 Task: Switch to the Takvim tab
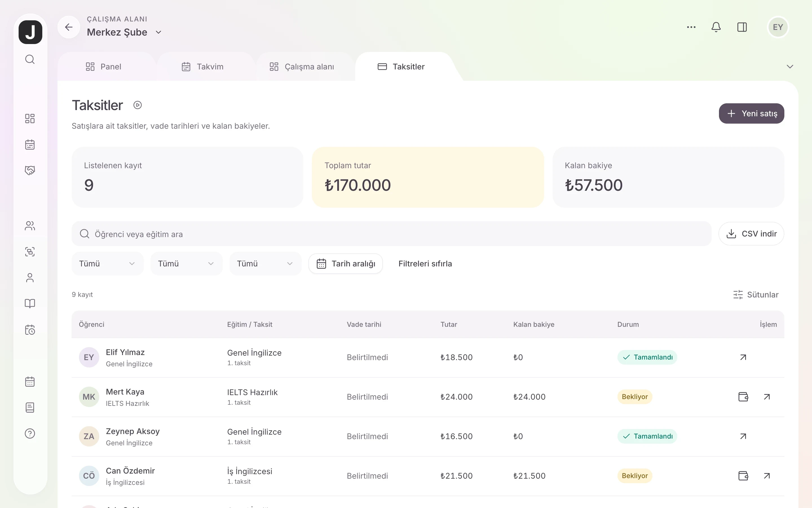pos(202,67)
